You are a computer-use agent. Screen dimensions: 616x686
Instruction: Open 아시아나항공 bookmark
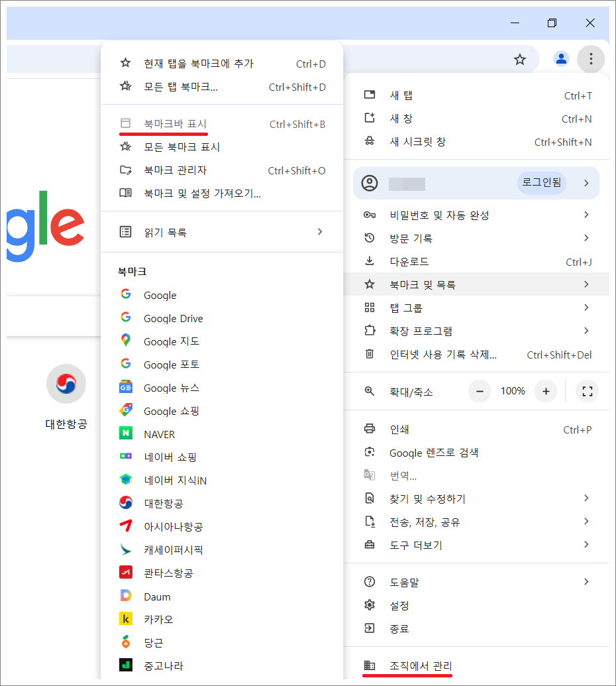(222, 527)
